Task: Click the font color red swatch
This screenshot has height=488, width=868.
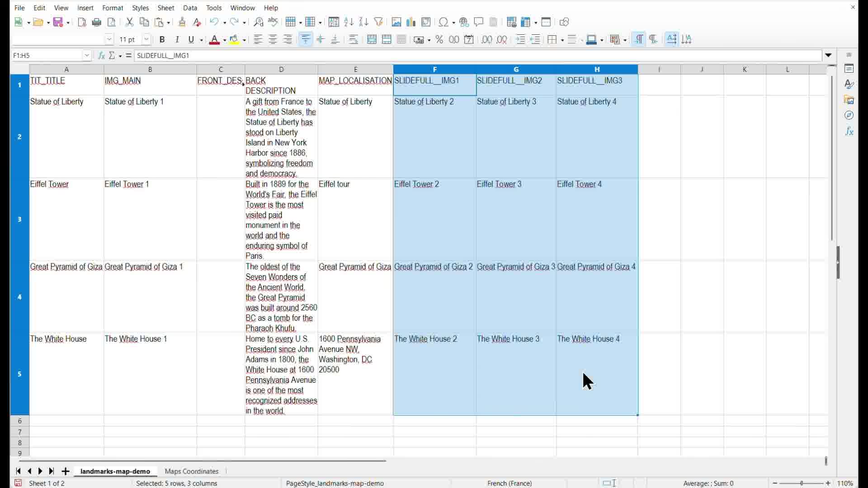Action: coord(215,40)
